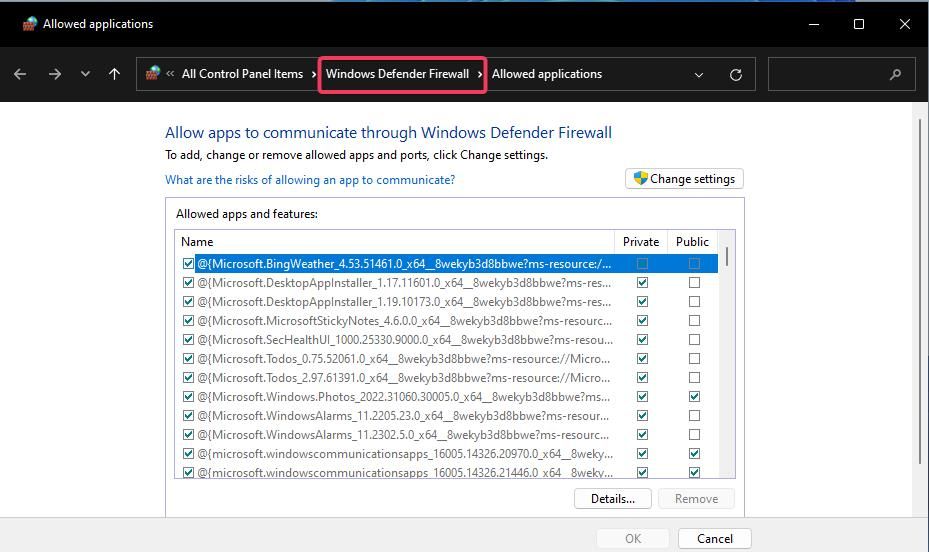Enable Public for Microsoft.MicrosoftStickyNotes
Image resolution: width=929 pixels, height=552 pixels.
pos(694,321)
